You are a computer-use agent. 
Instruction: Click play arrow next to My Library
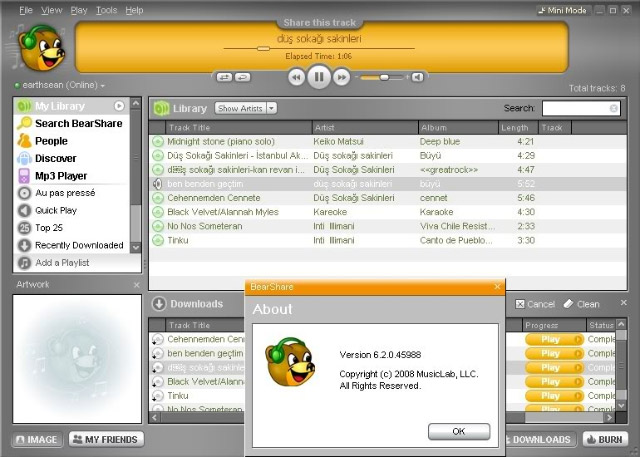[x=119, y=106]
